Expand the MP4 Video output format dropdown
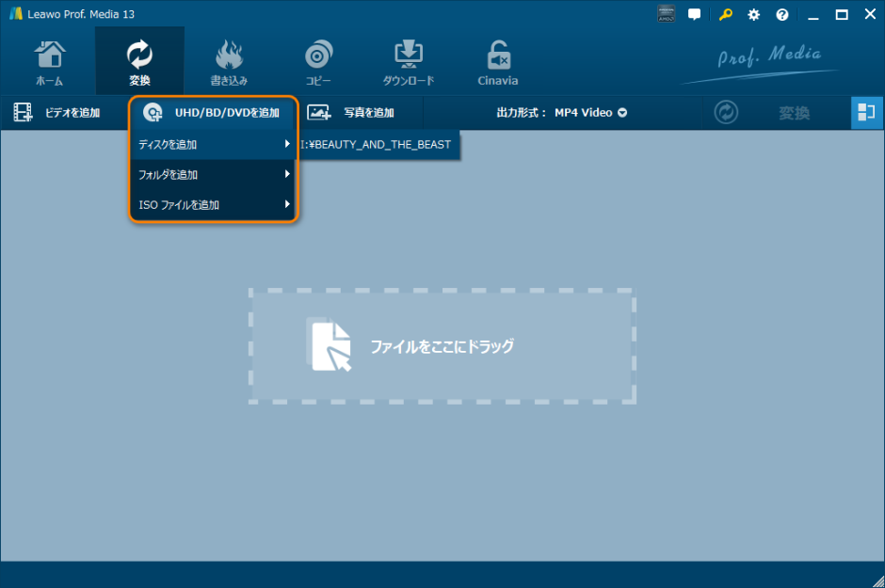This screenshot has height=588, width=885. (x=589, y=113)
